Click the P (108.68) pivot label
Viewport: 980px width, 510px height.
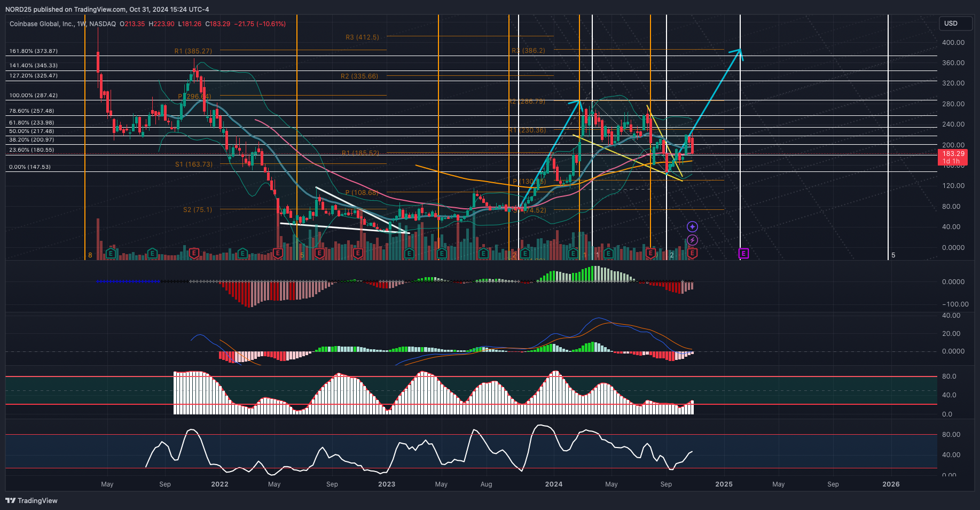click(362, 193)
